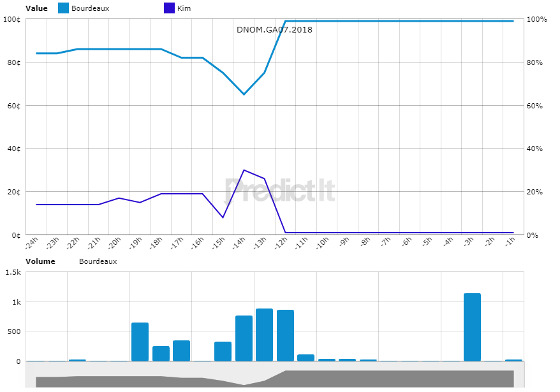Click the Kim line dip at -15h
Screen dimensions: 560x392
pyautogui.click(x=223, y=217)
